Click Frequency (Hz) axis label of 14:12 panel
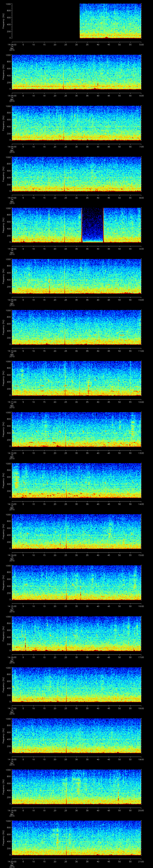 3,429
